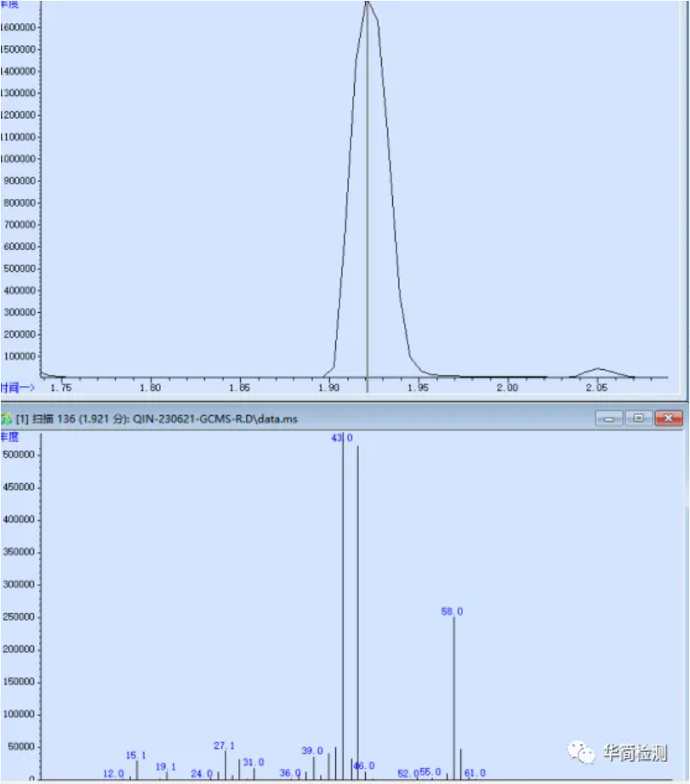Click the 15.1 m/z peak label
690x784 pixels.
point(135,755)
